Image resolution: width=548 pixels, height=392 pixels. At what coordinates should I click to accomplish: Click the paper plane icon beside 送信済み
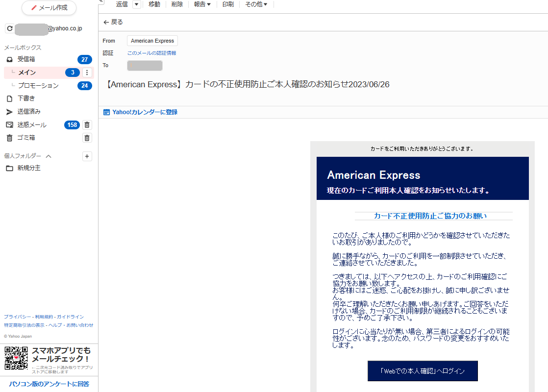click(9, 112)
